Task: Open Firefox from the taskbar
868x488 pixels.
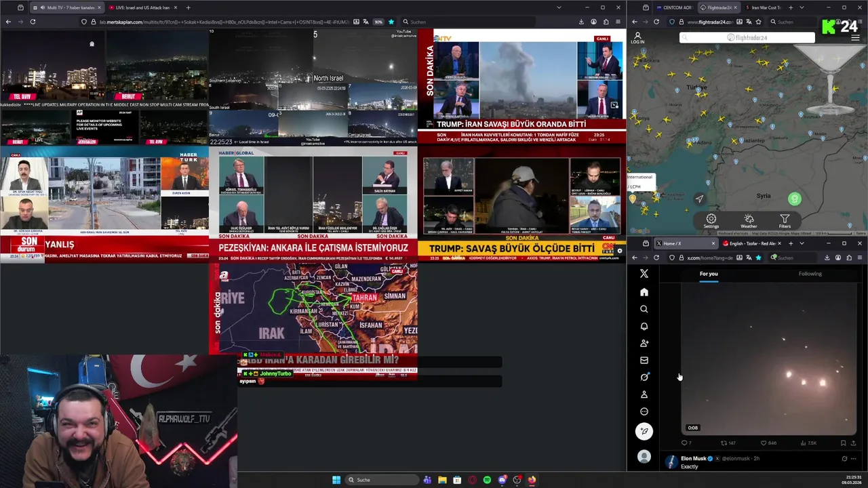Action: pos(532,480)
